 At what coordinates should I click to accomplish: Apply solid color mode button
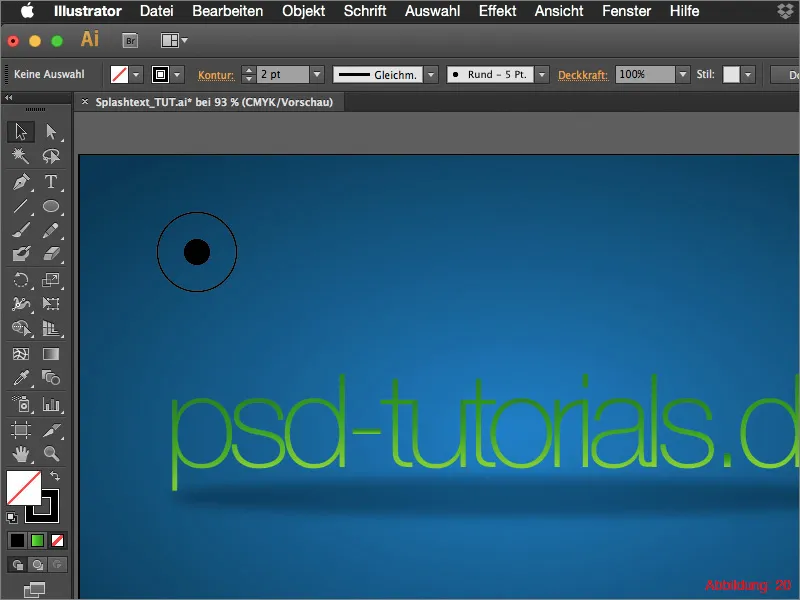(x=17, y=540)
